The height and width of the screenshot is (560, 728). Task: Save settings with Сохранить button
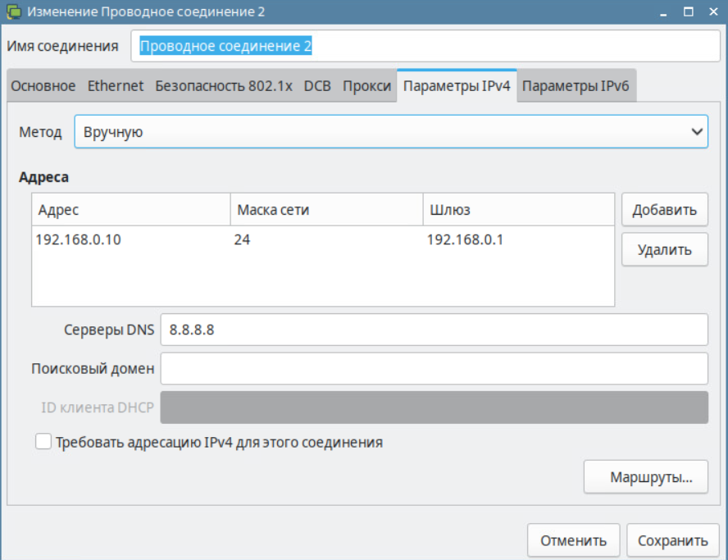[673, 540]
